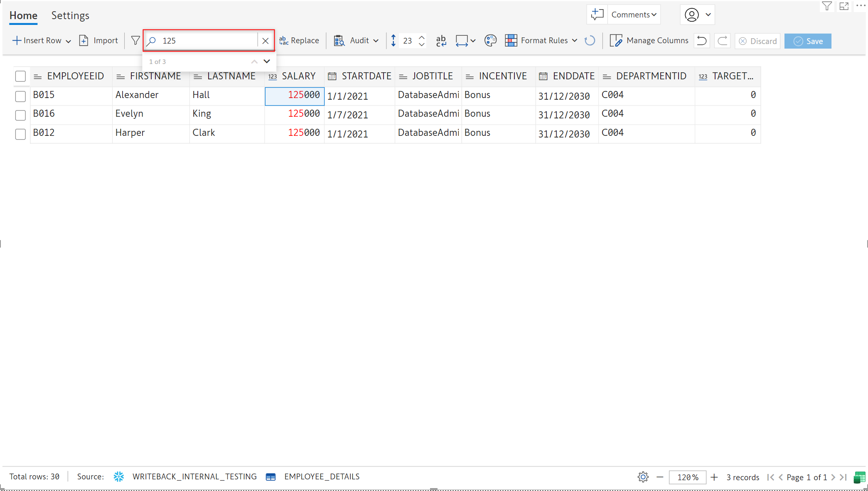Clear the search box with X
Image resolution: width=868 pixels, height=491 pixels.
coord(266,41)
